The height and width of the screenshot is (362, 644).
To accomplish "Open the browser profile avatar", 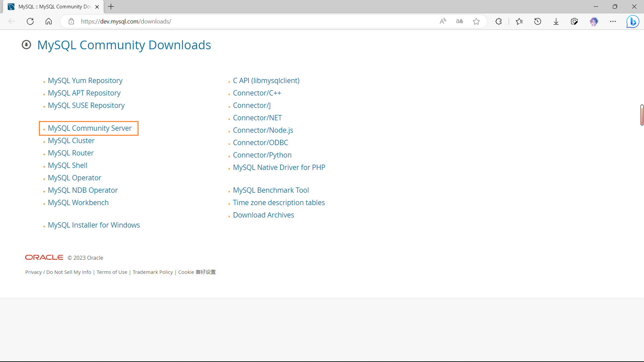I will 594,21.
